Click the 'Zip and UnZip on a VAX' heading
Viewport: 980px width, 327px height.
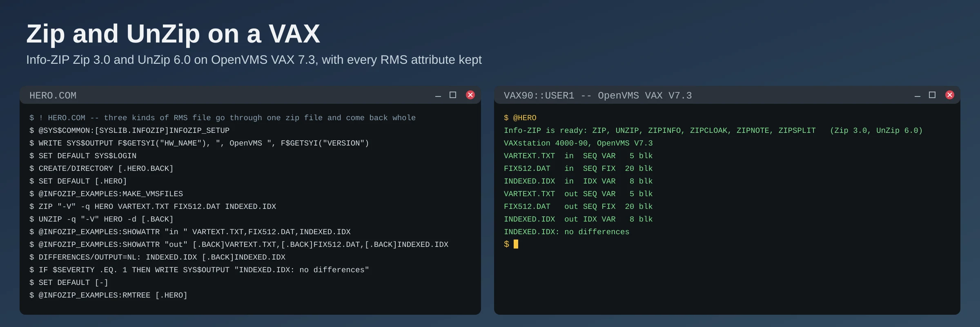pyautogui.click(x=173, y=34)
